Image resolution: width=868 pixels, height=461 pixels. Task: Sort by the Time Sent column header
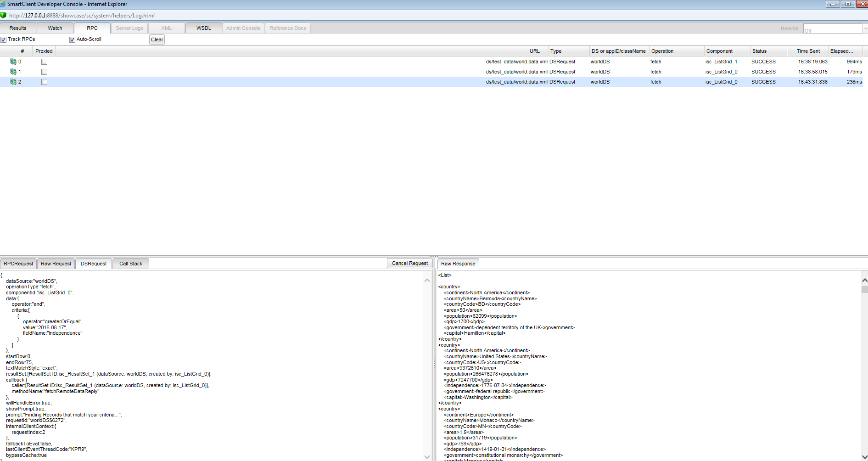click(807, 51)
